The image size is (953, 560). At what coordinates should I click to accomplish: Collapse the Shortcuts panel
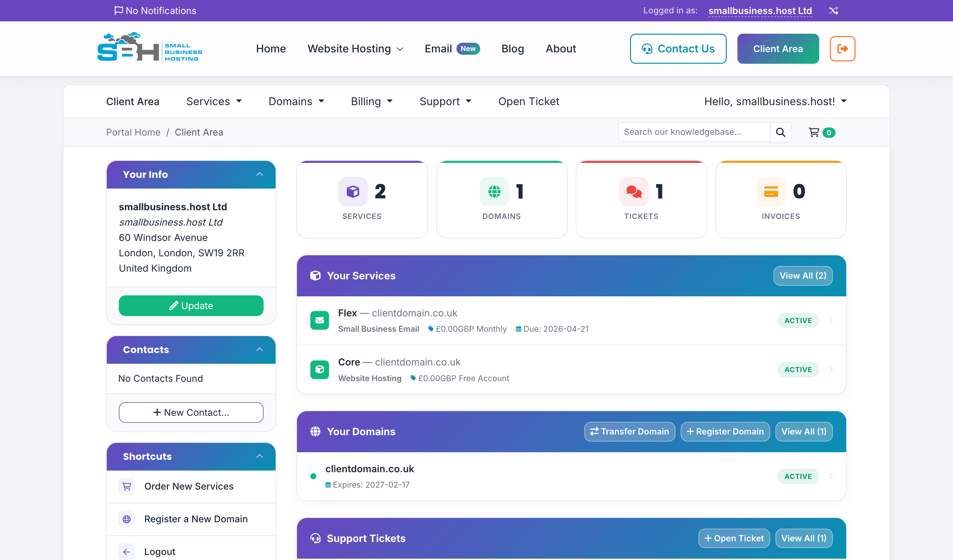pyautogui.click(x=260, y=457)
